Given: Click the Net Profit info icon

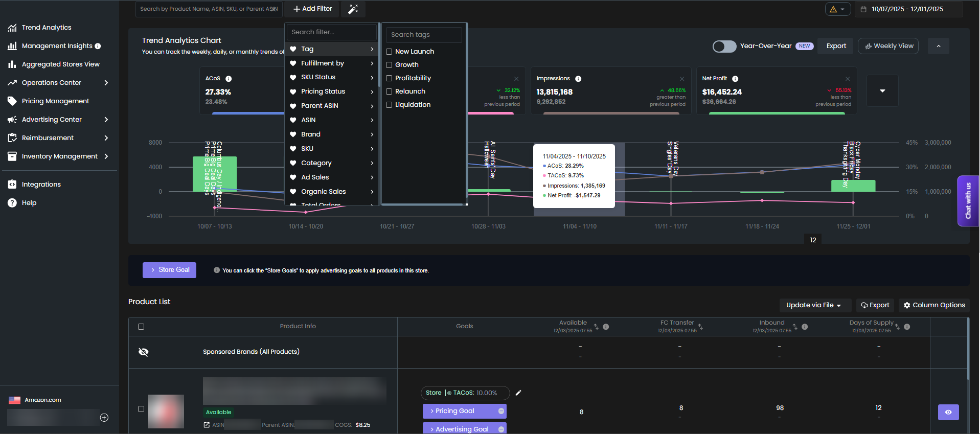Looking at the screenshot, I should point(735,79).
